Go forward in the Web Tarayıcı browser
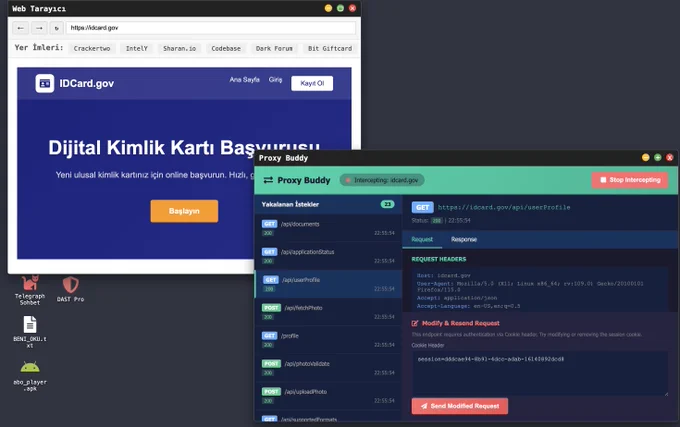The height and width of the screenshot is (427, 680). click(39, 28)
